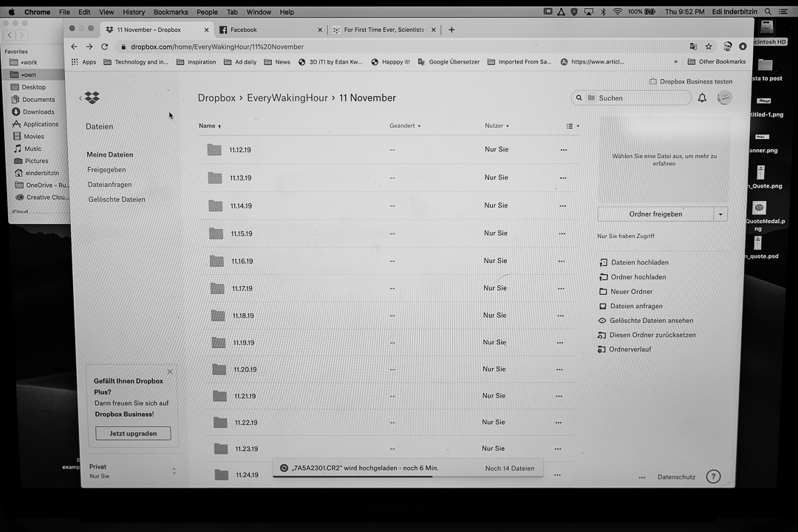Click the eye icon for Gelöschte Dateien ansehen

pyautogui.click(x=602, y=321)
